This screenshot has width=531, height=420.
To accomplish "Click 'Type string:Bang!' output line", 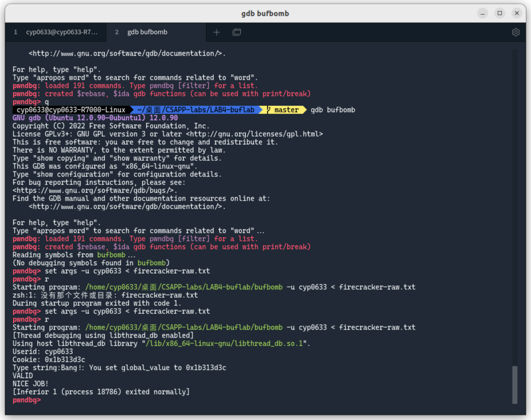I will tap(119, 368).
